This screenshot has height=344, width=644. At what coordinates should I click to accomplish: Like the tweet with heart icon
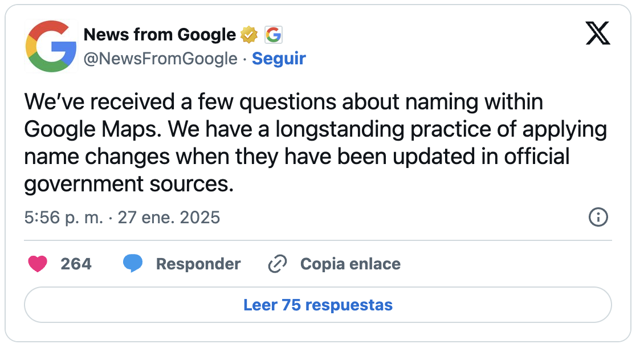coord(38,264)
